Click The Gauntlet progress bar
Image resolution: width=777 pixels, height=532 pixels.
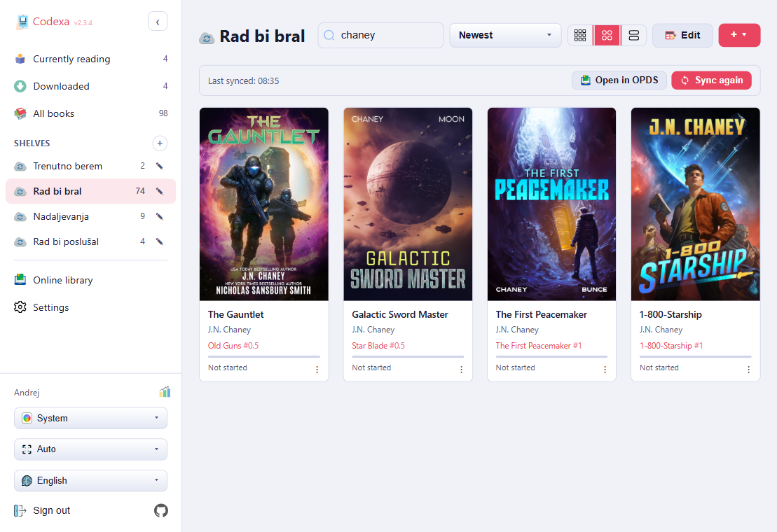pyautogui.click(x=264, y=356)
